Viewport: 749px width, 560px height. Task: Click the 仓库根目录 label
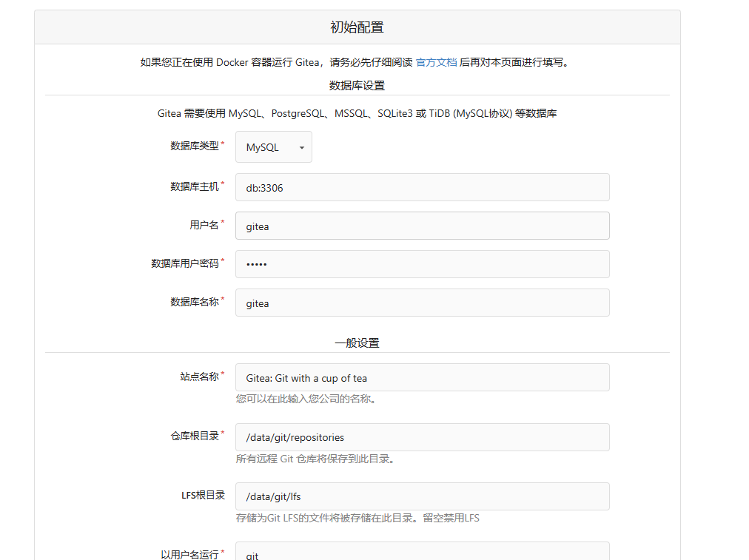[195, 436]
